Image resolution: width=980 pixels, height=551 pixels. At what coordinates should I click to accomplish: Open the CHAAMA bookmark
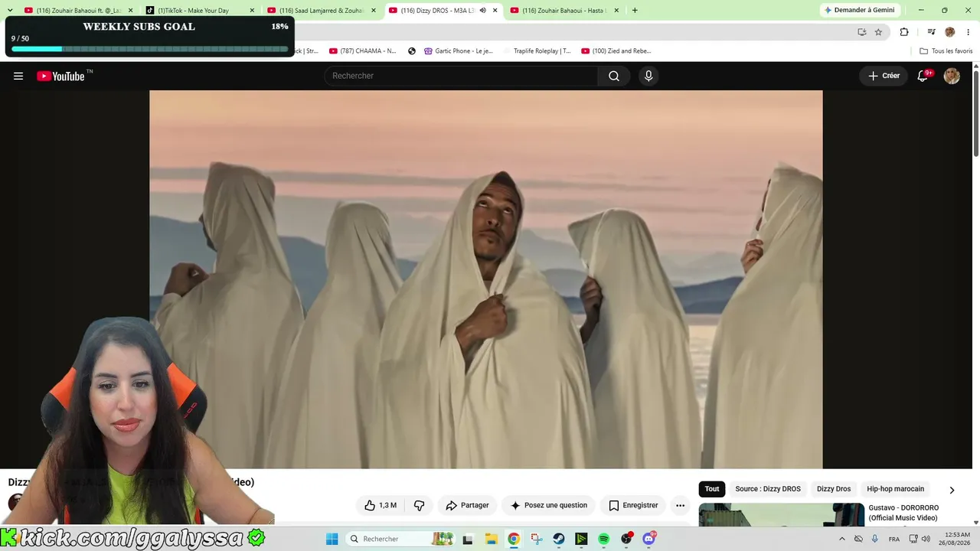(363, 51)
